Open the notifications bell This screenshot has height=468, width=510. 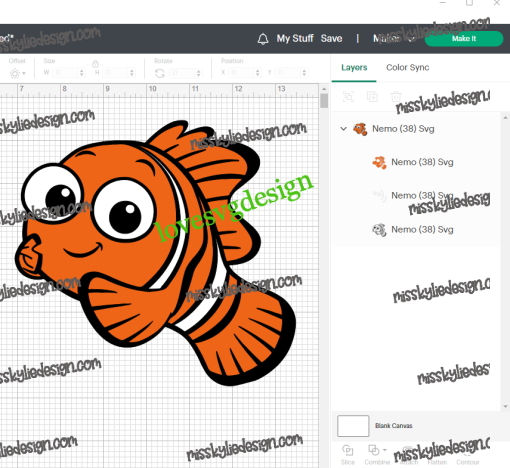pos(263,39)
